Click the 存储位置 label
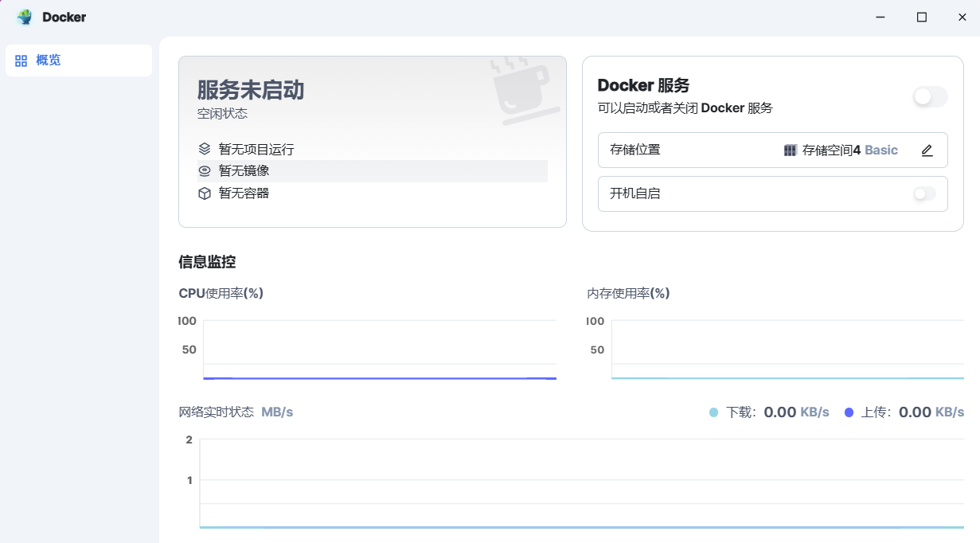This screenshot has height=543, width=980. (635, 150)
